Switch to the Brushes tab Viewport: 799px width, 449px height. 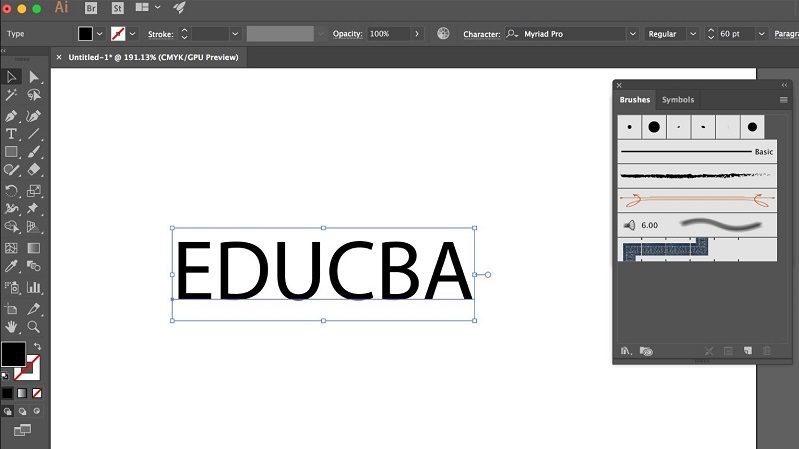point(635,100)
